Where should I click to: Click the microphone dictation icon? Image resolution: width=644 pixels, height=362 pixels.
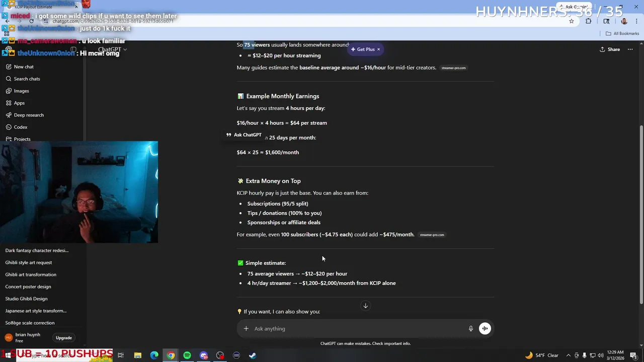pyautogui.click(x=471, y=329)
